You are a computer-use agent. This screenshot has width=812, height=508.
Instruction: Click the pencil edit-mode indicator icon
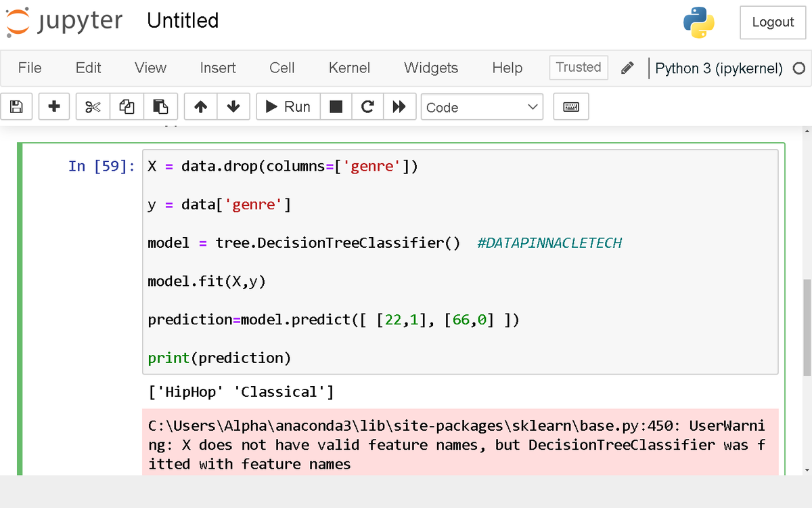[627, 68]
